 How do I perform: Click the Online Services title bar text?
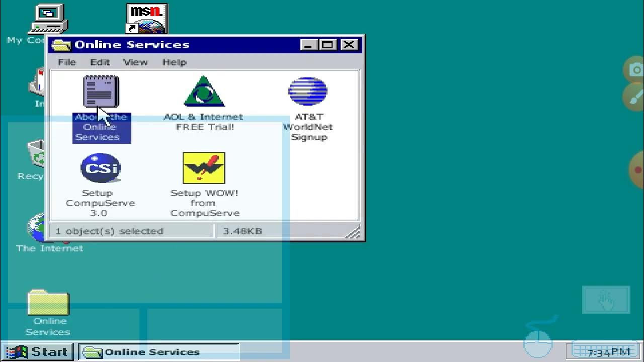point(132,45)
